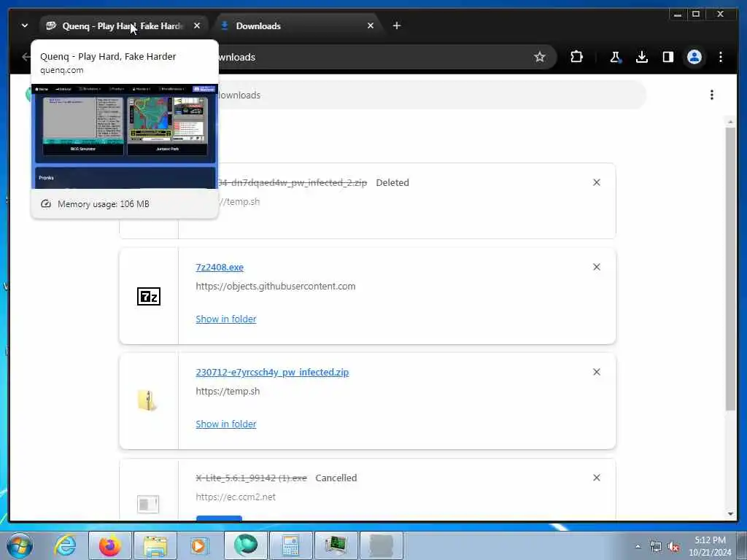Open Windows Media Player taskbar icon
Viewport: 747px width, 560px height.
[200, 545]
